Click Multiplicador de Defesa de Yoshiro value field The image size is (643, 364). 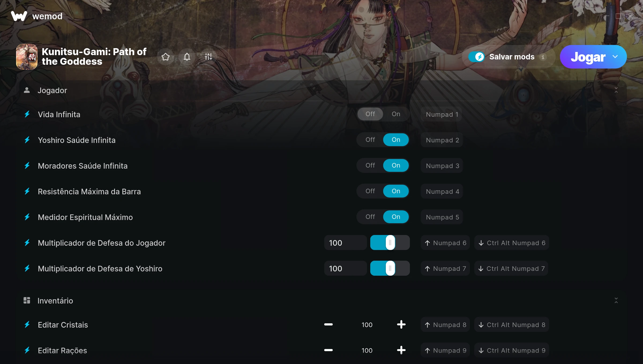pyautogui.click(x=345, y=268)
